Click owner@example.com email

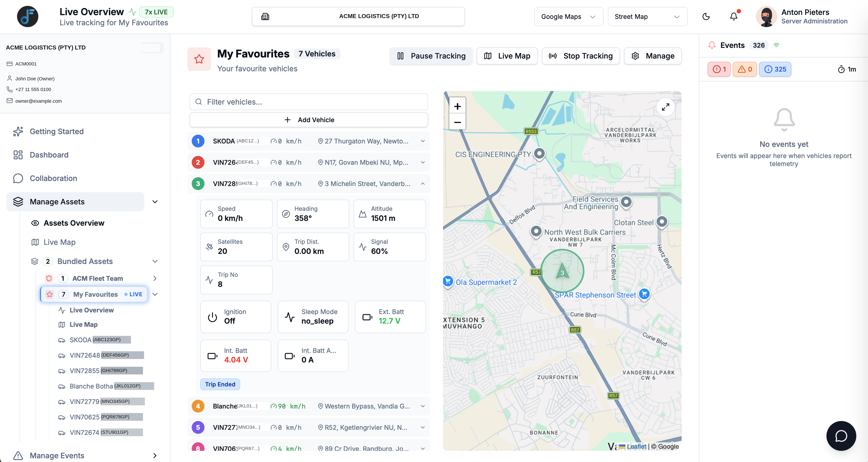38,101
